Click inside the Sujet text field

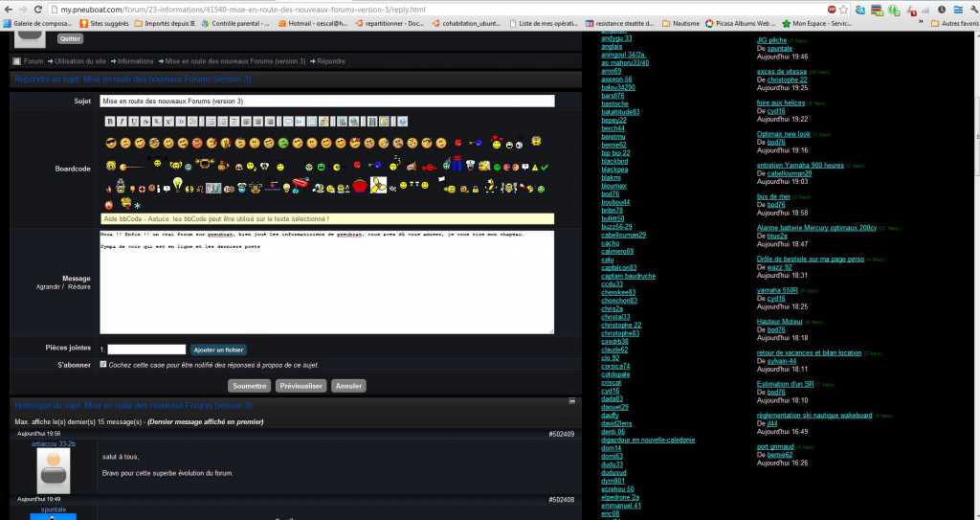click(x=326, y=101)
